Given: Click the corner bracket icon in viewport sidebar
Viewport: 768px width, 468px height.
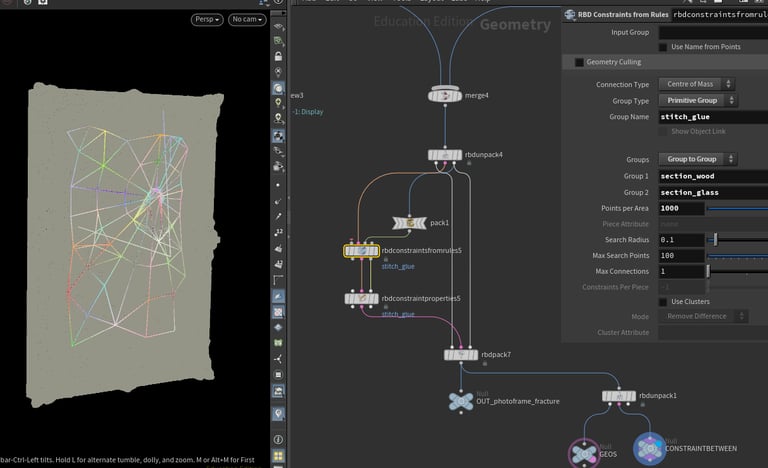Looking at the screenshot, I should tap(278, 280).
